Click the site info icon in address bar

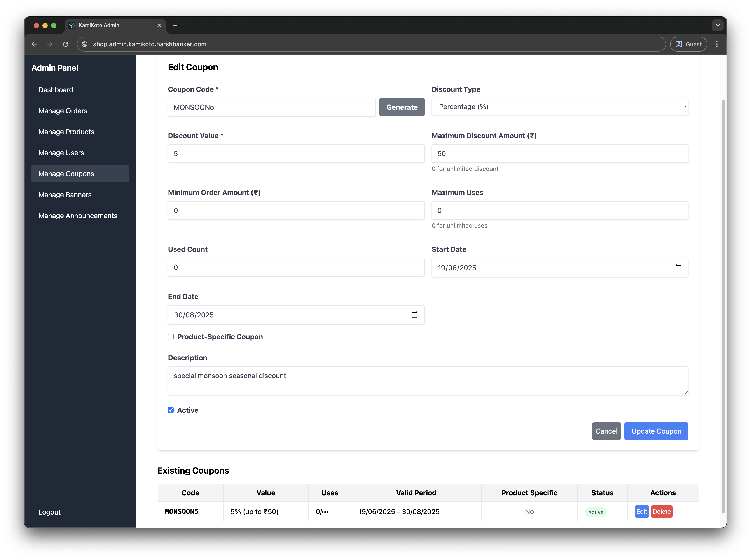click(x=85, y=44)
